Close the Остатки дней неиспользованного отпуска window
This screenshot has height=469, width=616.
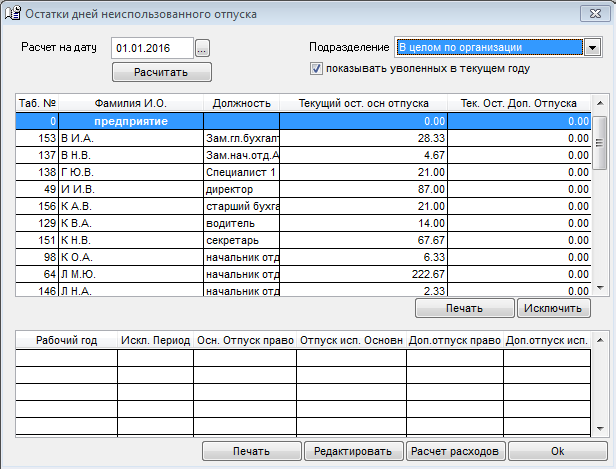tap(595, 14)
